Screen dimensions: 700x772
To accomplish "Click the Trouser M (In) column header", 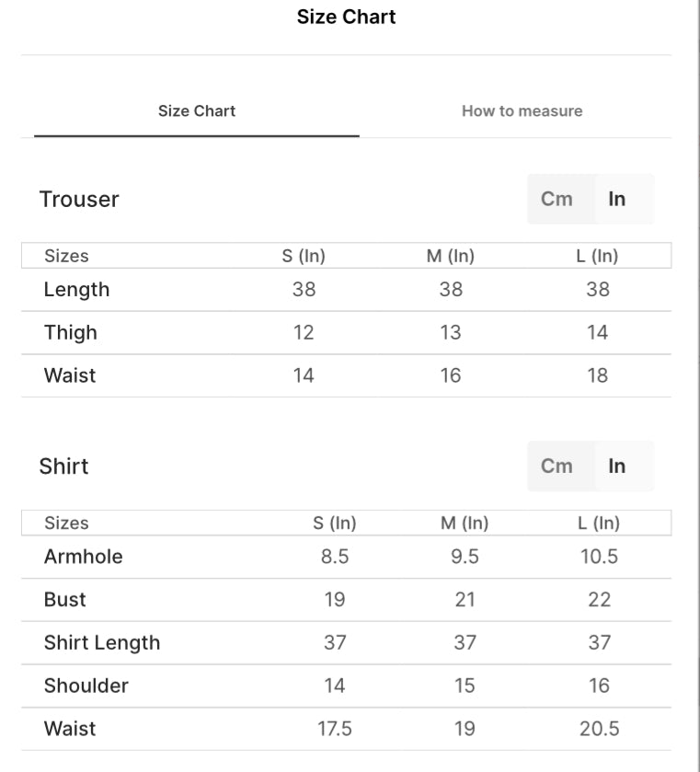I will coord(451,256).
